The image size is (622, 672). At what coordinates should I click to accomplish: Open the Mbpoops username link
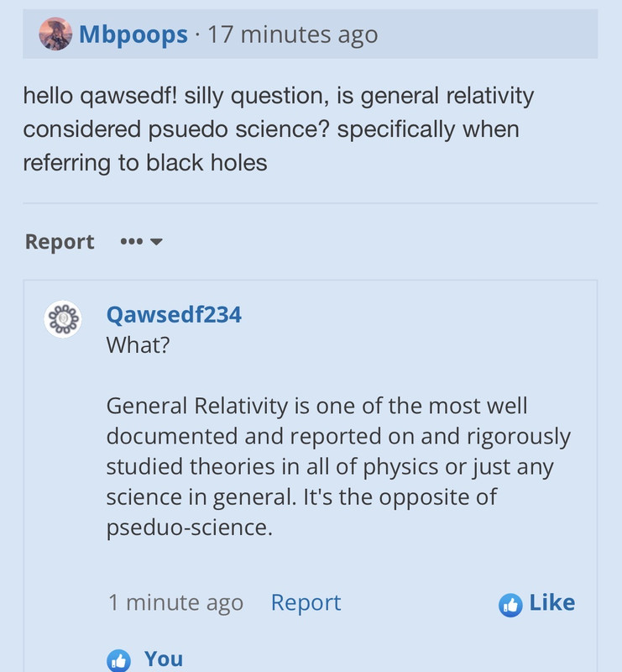click(x=133, y=34)
